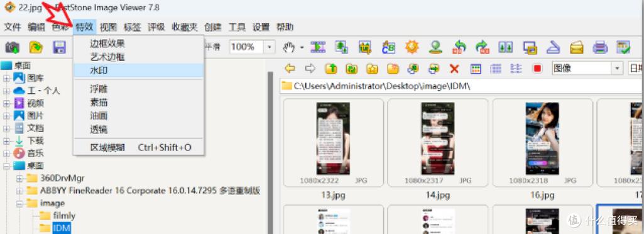Screen dimensions: 644x234
Task: Select the 14.jpg thumbnail
Action: (x=438, y=143)
